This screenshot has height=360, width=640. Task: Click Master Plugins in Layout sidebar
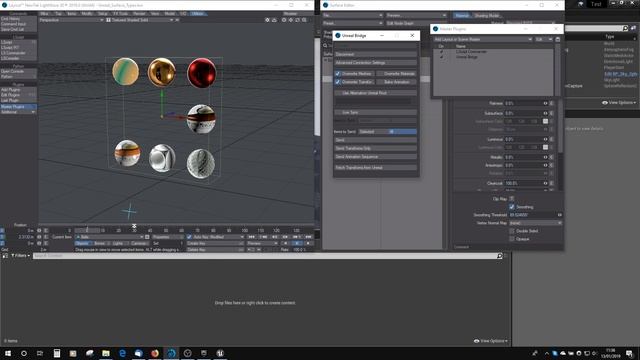click(18, 107)
